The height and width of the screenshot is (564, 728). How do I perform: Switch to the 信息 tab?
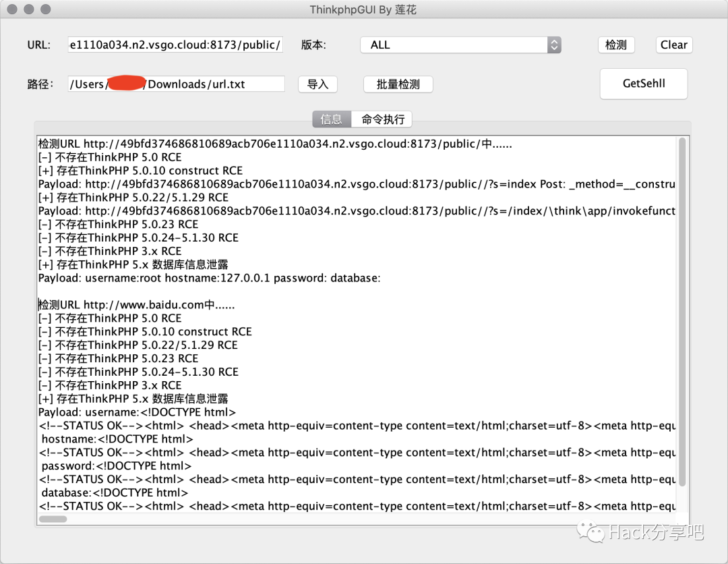tap(332, 119)
